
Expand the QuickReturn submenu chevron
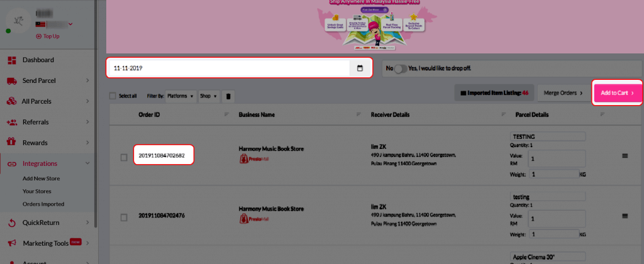coord(87,223)
